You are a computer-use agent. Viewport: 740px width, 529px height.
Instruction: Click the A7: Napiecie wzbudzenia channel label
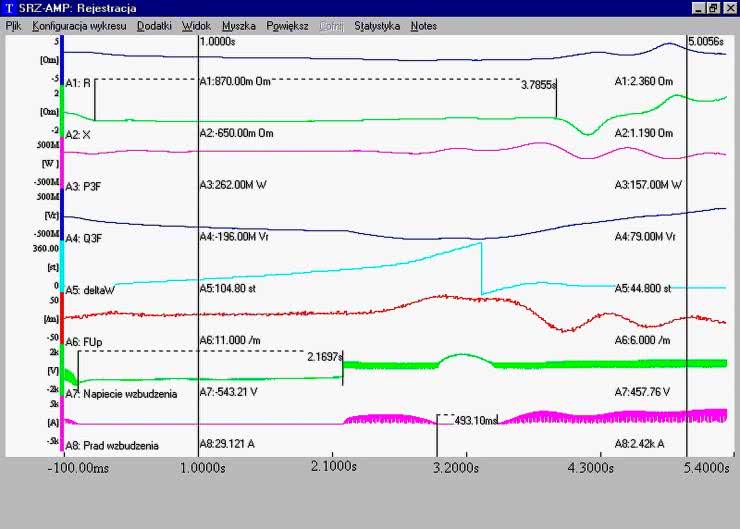pos(121,394)
